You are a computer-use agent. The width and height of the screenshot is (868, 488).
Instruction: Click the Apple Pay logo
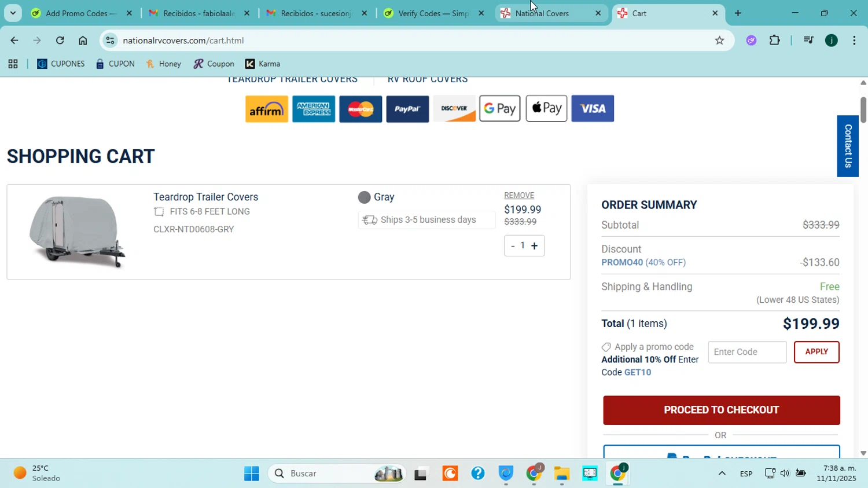[546, 109]
